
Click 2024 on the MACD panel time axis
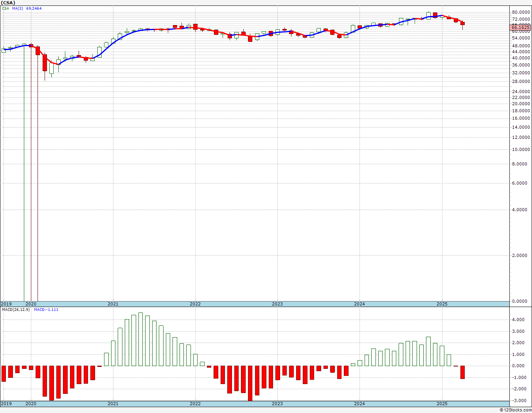click(359, 404)
